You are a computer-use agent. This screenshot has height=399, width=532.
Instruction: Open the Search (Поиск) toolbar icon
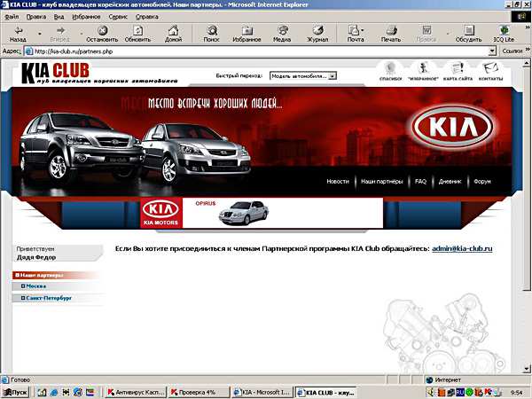pyautogui.click(x=211, y=34)
